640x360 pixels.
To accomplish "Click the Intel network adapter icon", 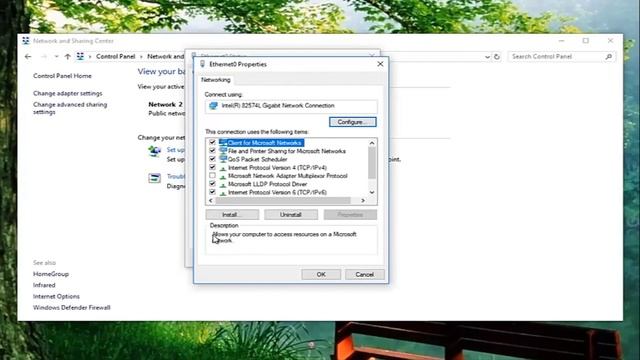I will (x=213, y=106).
